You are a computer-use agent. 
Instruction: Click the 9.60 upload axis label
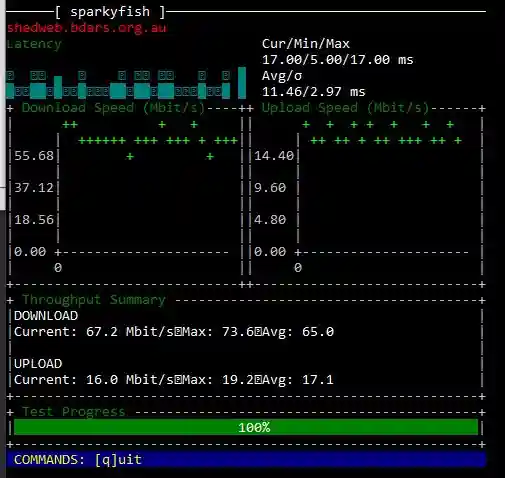270,188
